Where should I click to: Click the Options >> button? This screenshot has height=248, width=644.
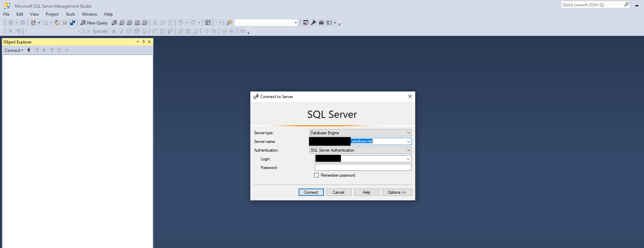(x=397, y=192)
